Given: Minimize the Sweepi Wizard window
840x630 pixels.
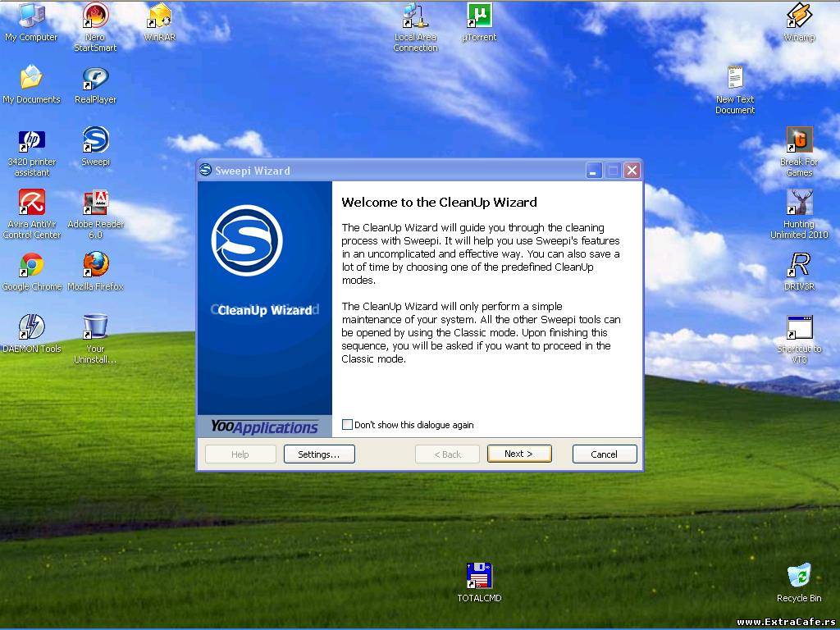Looking at the screenshot, I should tap(594, 171).
